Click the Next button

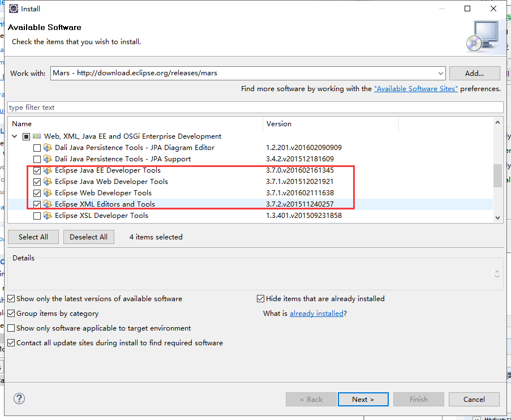[363, 399]
